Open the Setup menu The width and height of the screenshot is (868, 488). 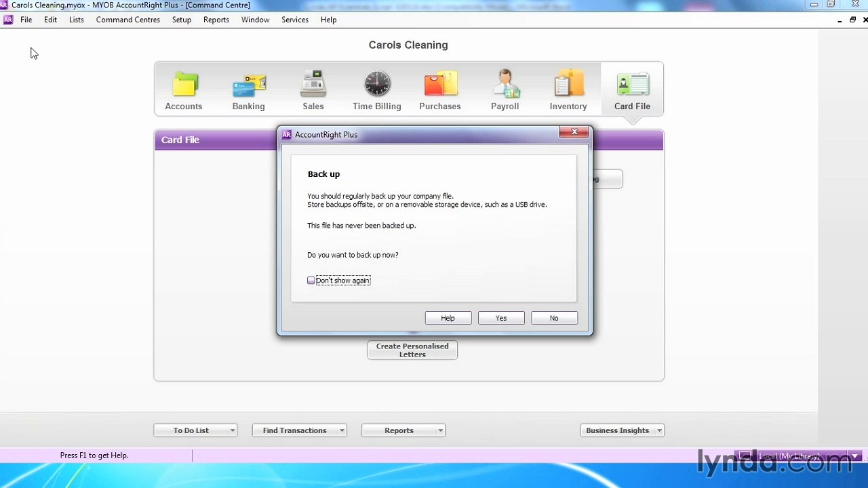(x=182, y=20)
